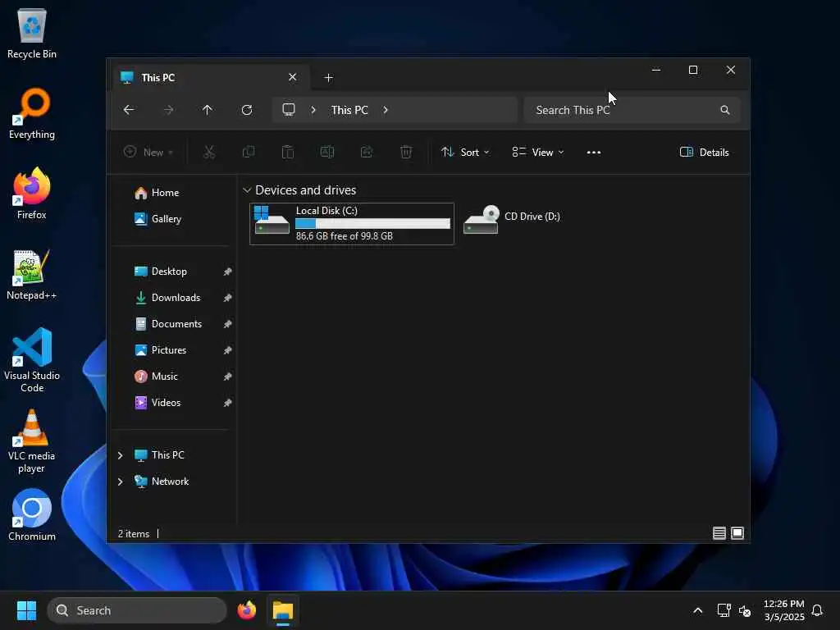The width and height of the screenshot is (840, 630).
Task: Open Gallery in the sidebar
Action: [166, 218]
